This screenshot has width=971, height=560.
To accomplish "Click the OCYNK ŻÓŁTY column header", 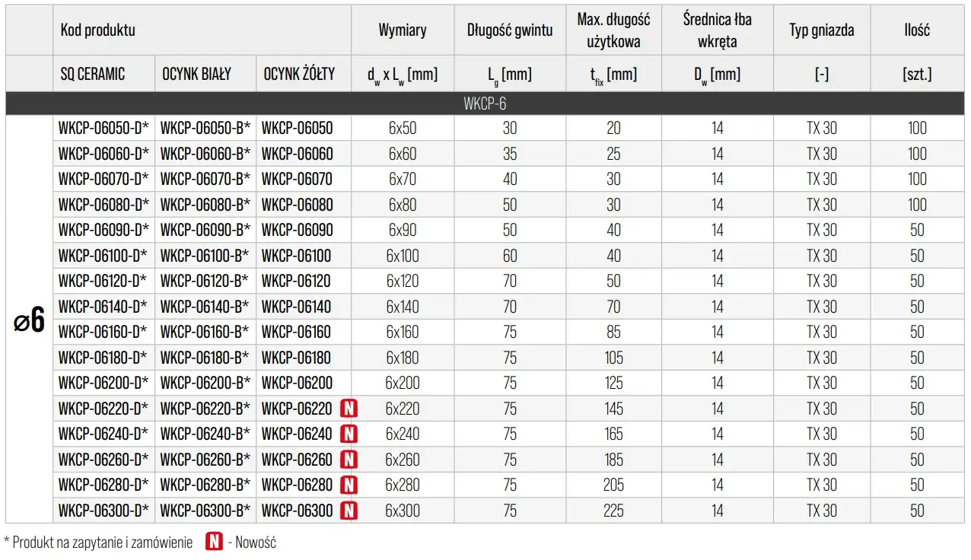I will [299, 75].
